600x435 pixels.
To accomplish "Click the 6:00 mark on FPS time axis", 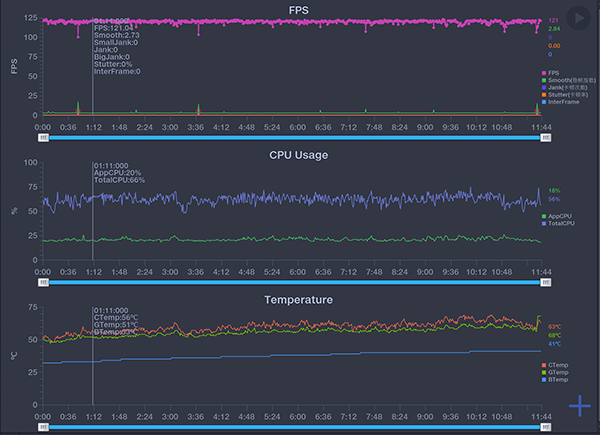I will (x=298, y=127).
